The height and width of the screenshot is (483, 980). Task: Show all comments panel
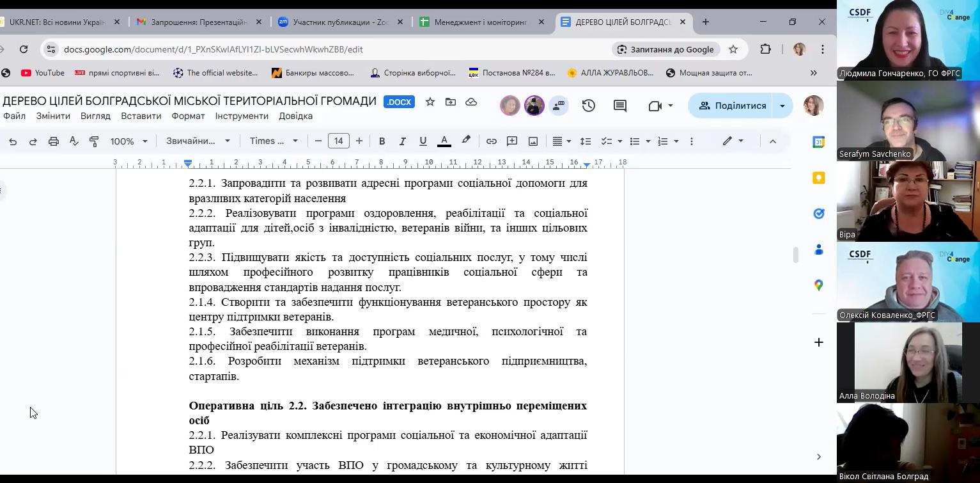click(x=619, y=106)
